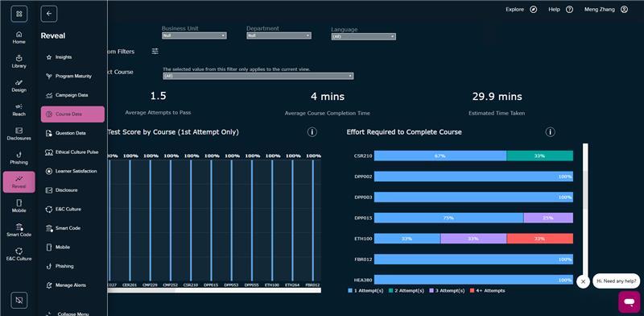Open info icon for Effort Required chart
Viewport: 644px width, 316px height.
tap(550, 132)
